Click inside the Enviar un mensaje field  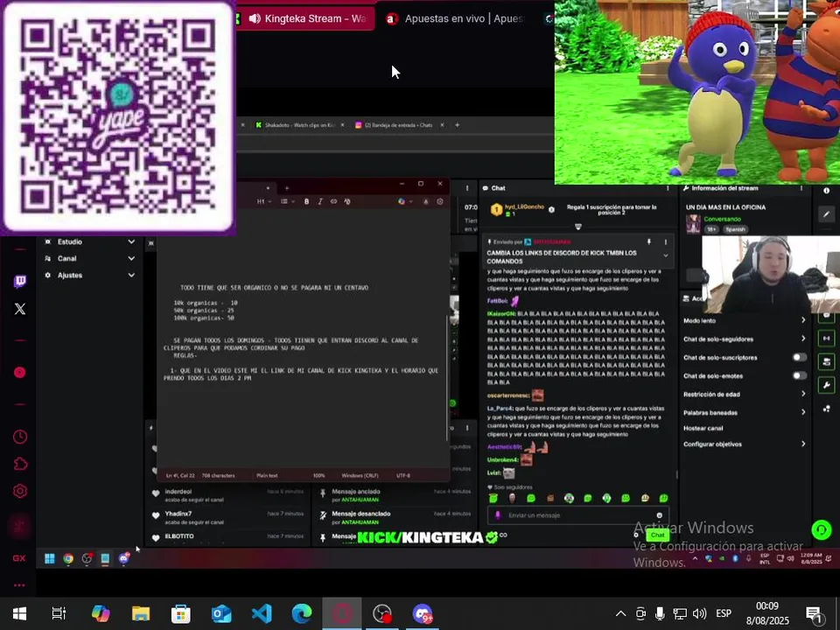pyautogui.click(x=577, y=515)
